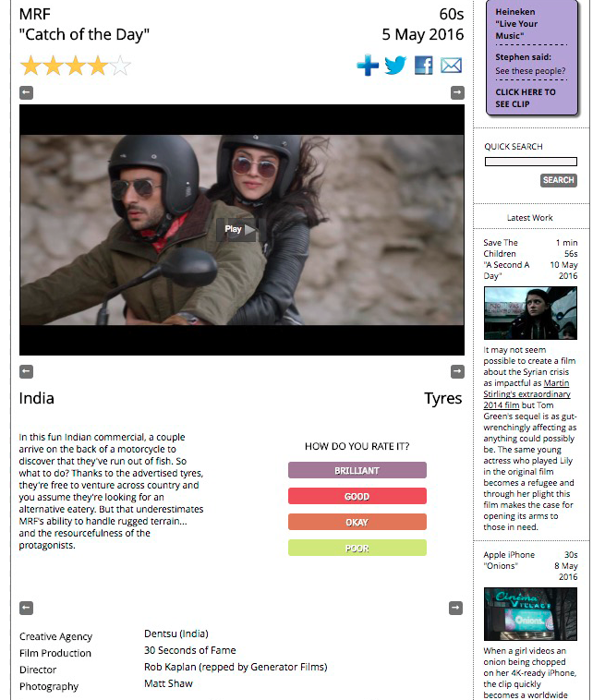Click right arrow icon below the video
Screen dimensions: 605x700
pyautogui.click(x=457, y=371)
